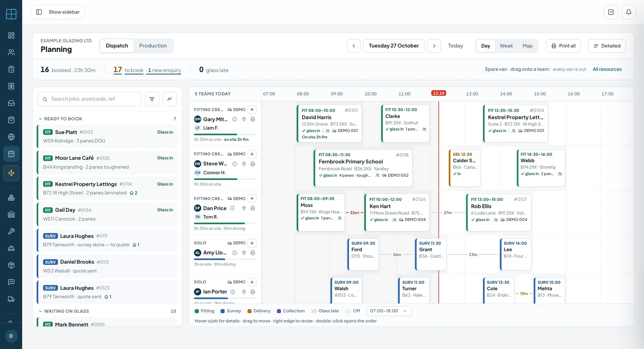Select Moor Lane Café #0135 job

click(x=107, y=163)
